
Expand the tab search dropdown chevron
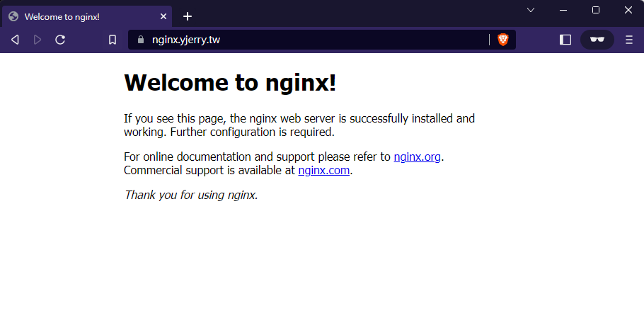531,10
